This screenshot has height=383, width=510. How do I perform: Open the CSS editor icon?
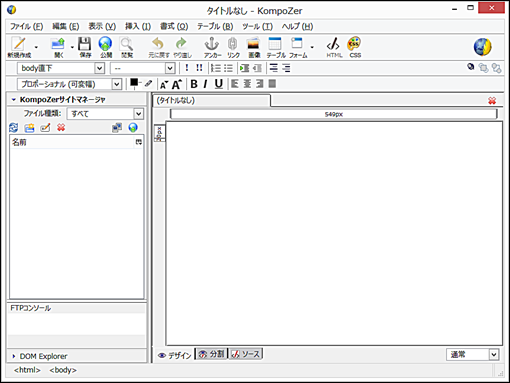click(355, 47)
